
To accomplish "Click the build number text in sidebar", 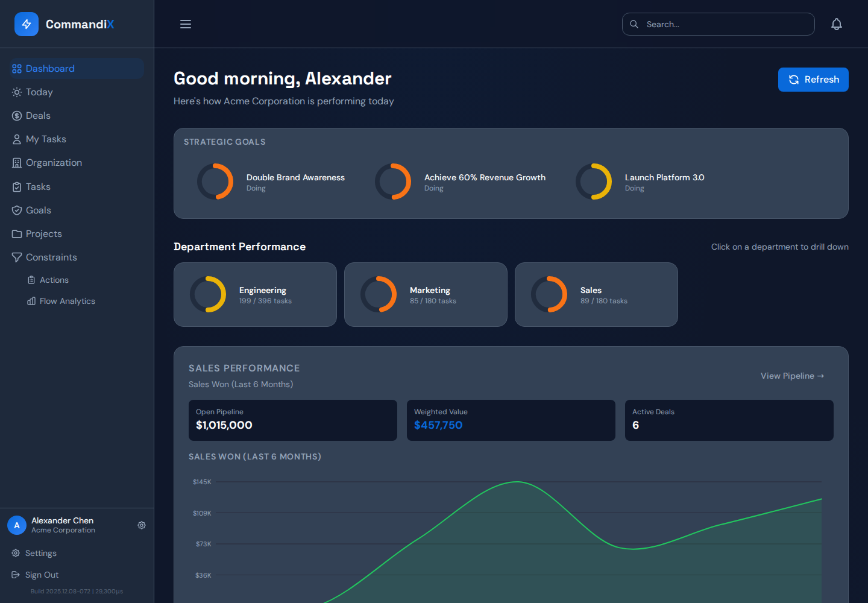I will (x=77, y=592).
